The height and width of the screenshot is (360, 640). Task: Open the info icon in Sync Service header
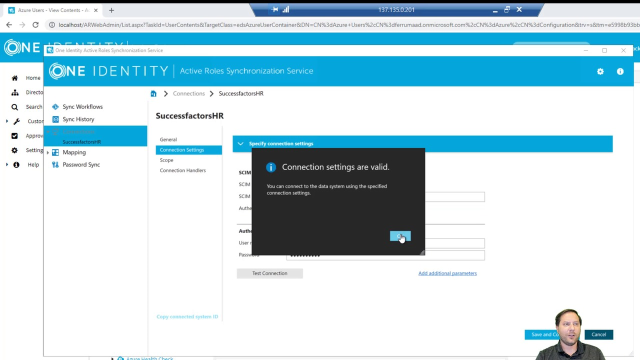point(620,71)
